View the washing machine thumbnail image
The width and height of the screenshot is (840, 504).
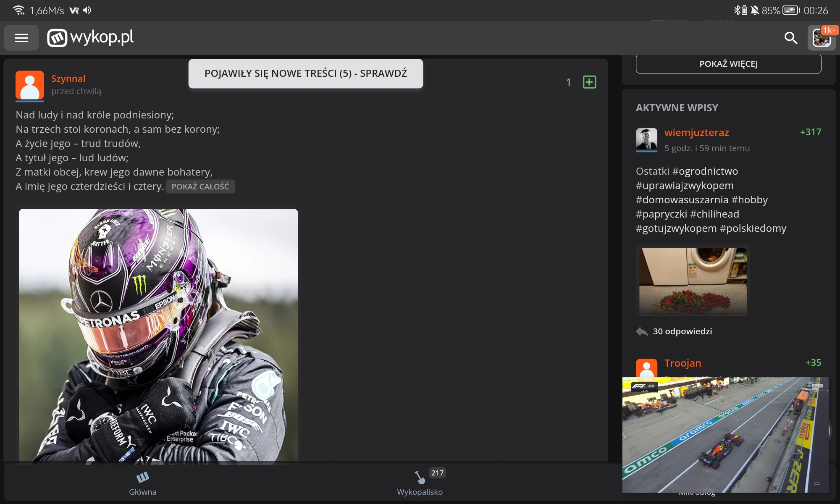click(693, 281)
